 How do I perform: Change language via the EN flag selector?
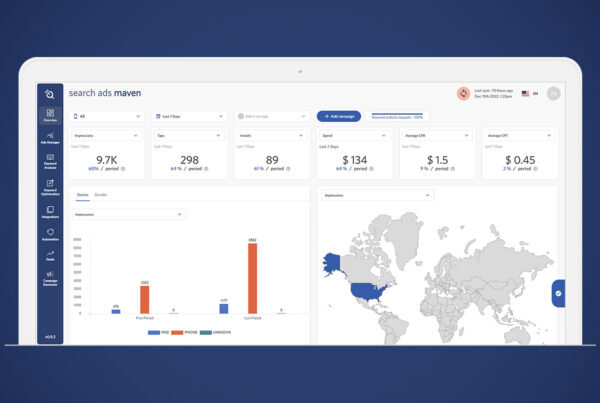tap(529, 94)
